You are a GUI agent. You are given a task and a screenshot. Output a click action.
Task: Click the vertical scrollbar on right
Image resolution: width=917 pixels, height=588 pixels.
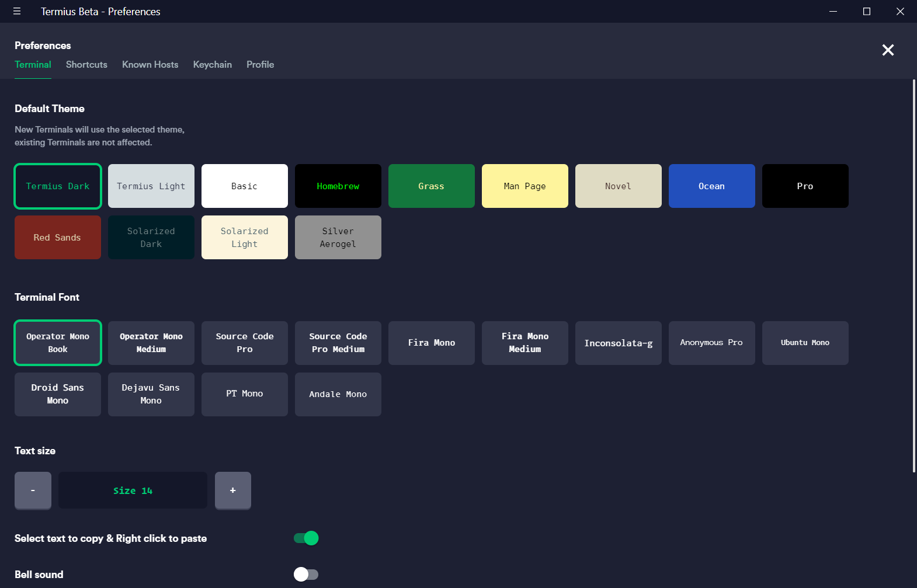(x=914, y=276)
